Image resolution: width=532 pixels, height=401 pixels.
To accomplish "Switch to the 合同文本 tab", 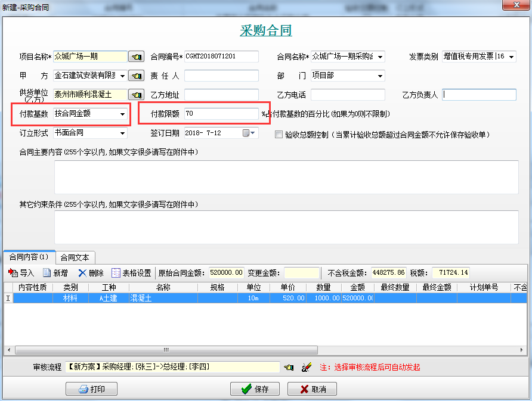I will tap(75, 257).
